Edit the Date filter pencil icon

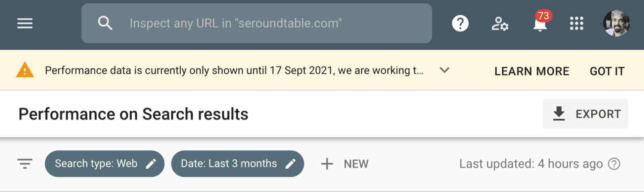pos(290,163)
